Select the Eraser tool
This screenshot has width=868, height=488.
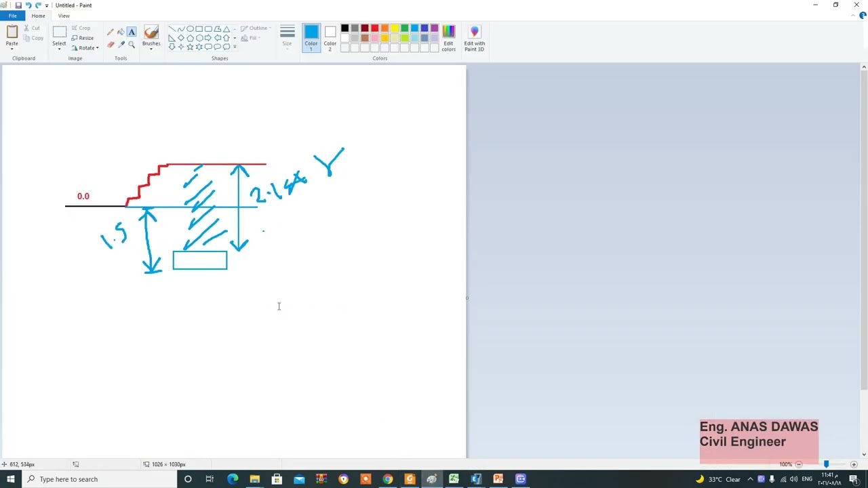coord(111,44)
